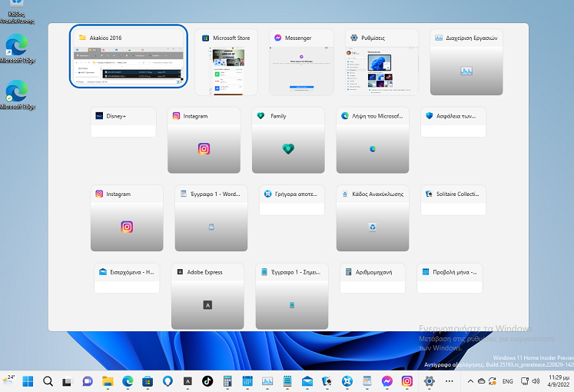Select Instagram thumbnail next to Family
The height and width of the screenshot is (392, 574).
point(204,140)
